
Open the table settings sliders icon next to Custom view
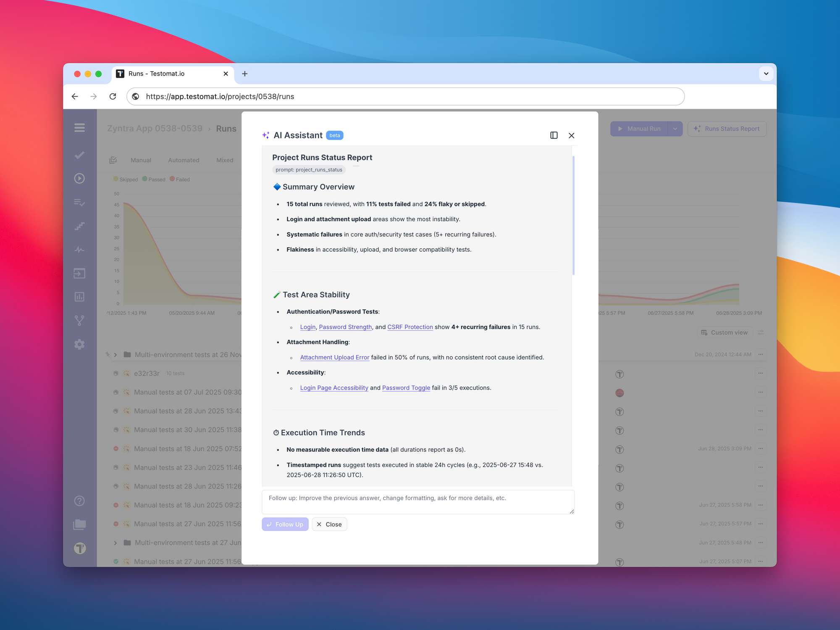(761, 332)
